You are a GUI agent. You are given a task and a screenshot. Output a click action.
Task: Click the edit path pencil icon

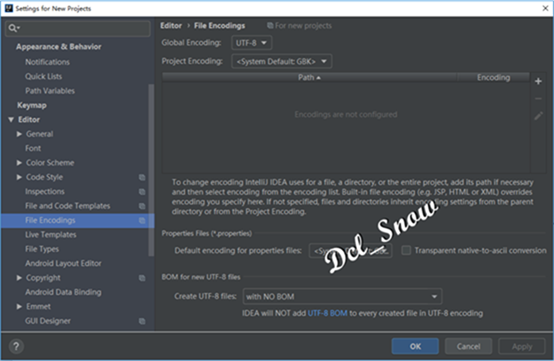pos(538,116)
